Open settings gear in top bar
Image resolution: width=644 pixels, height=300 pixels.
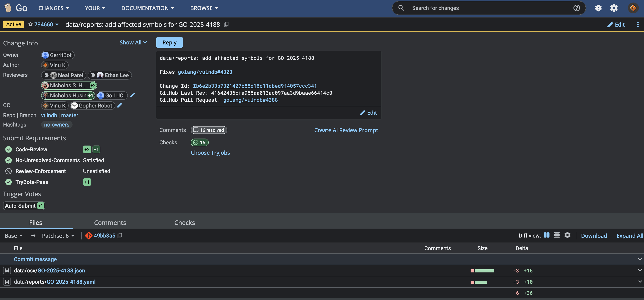click(x=614, y=8)
